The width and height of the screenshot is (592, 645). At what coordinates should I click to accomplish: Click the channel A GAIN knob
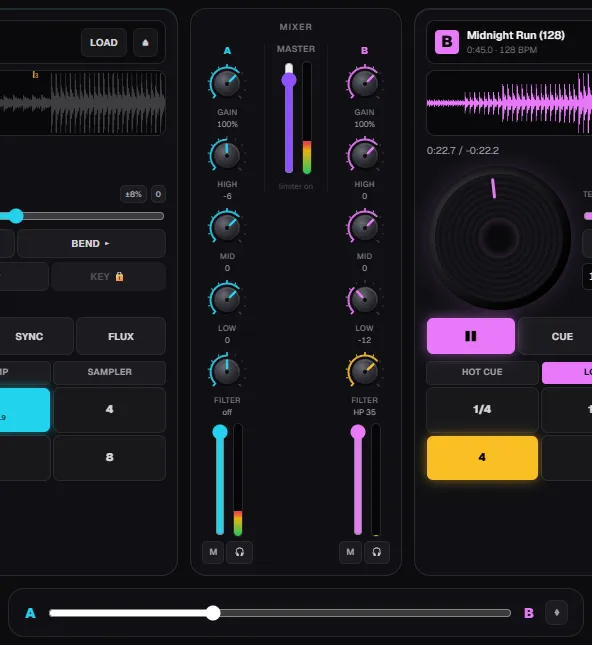click(226, 83)
